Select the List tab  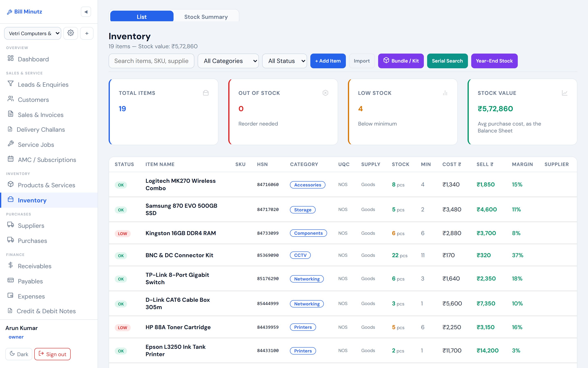(x=142, y=17)
